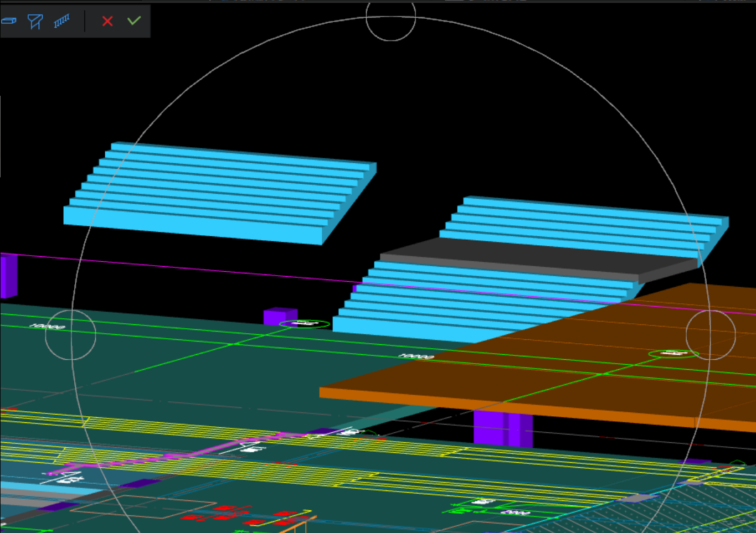Cancel with the red X icon
This screenshot has height=533, width=756.
107,21
